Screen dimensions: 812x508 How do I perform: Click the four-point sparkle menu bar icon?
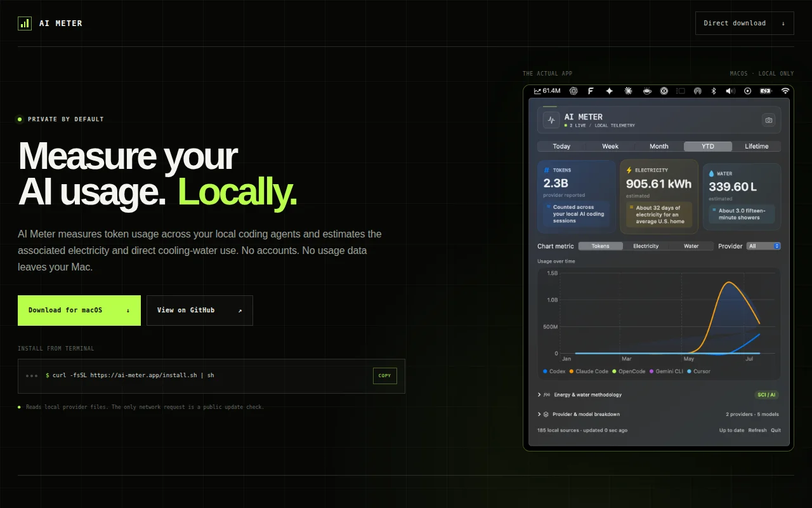(x=609, y=91)
